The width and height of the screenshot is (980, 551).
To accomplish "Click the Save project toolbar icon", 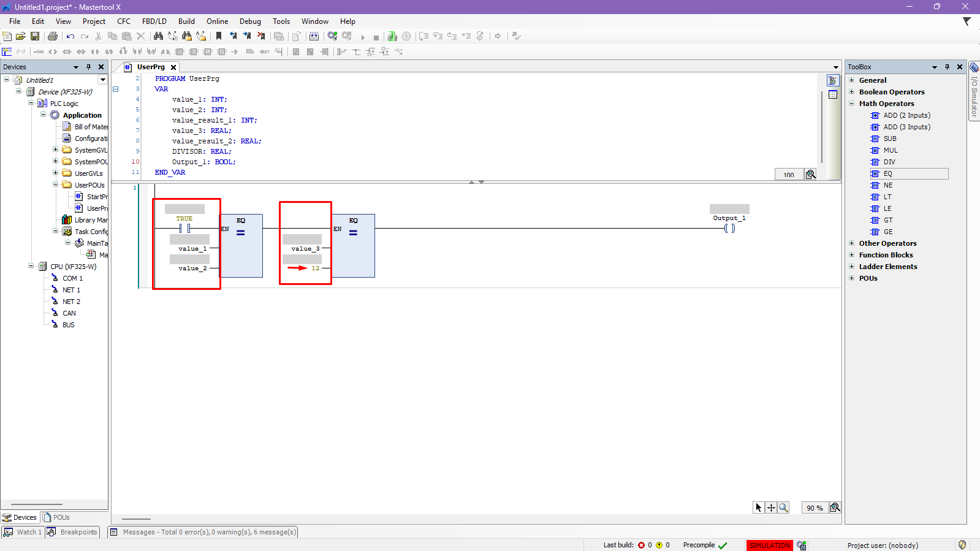I will (x=35, y=36).
